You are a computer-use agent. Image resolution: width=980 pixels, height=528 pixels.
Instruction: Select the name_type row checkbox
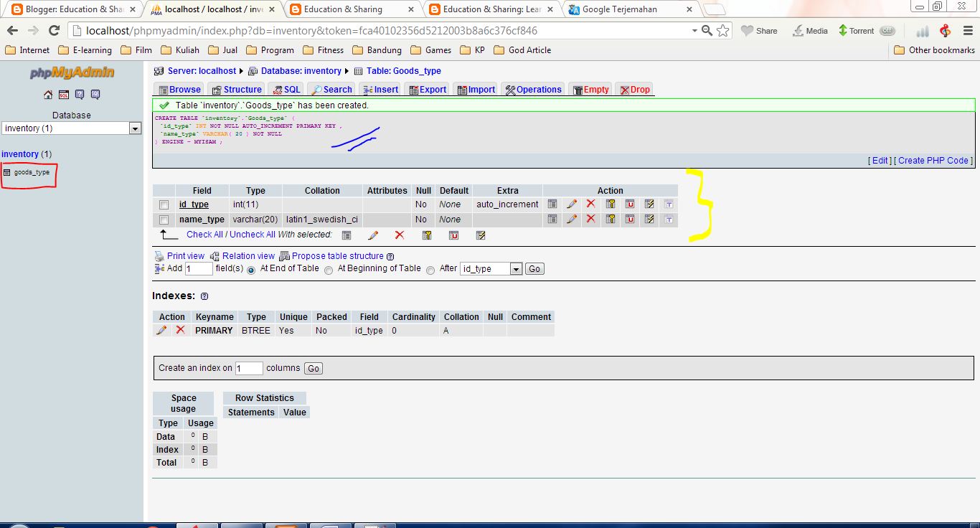[x=163, y=220]
